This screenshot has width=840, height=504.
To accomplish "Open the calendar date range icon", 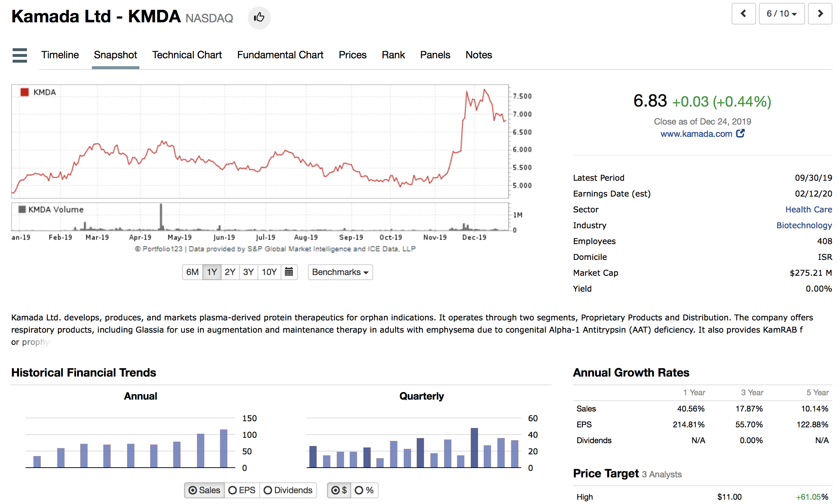I will [289, 272].
